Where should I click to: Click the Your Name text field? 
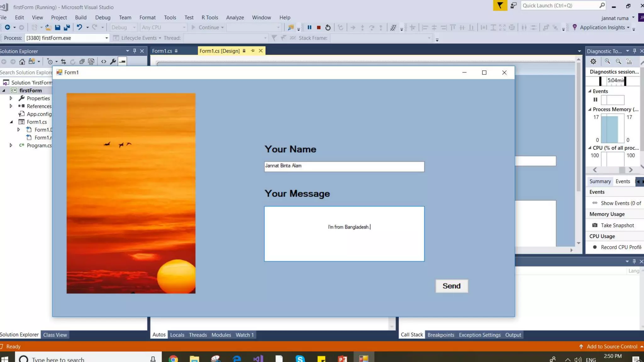344,166
